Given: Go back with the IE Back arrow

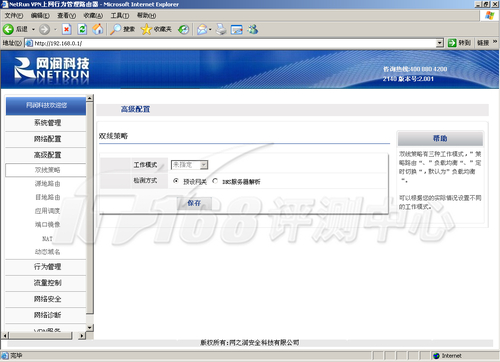Looking at the screenshot, I should [x=9, y=29].
